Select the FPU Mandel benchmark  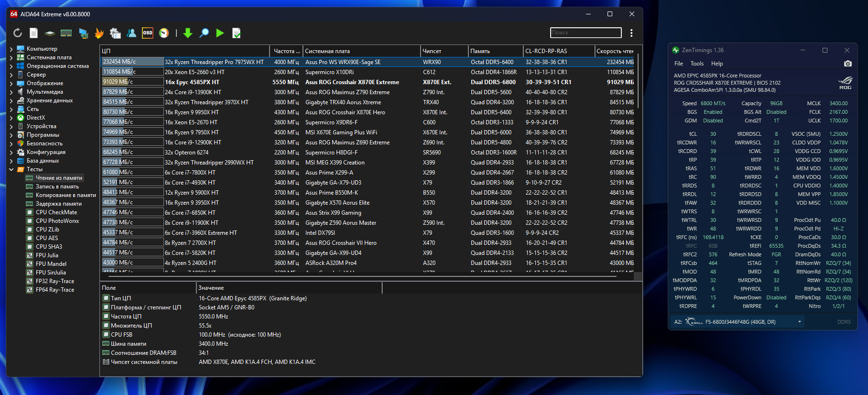(x=51, y=264)
